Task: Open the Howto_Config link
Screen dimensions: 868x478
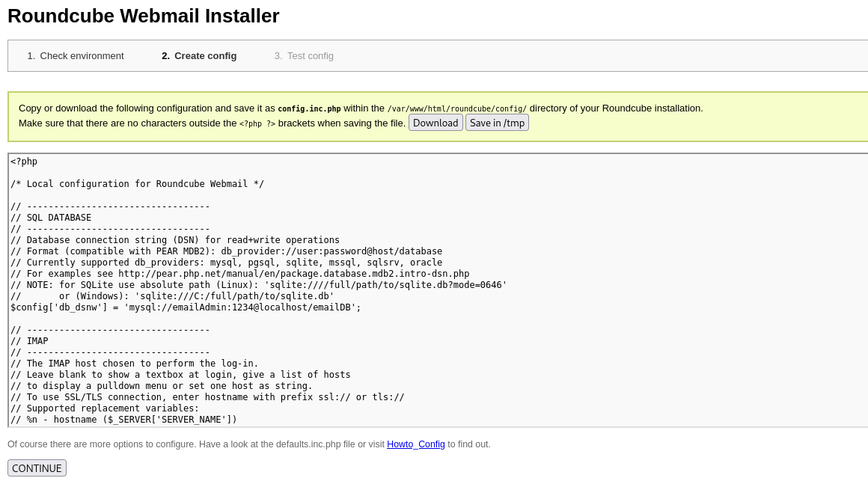Action: pyautogui.click(x=416, y=444)
